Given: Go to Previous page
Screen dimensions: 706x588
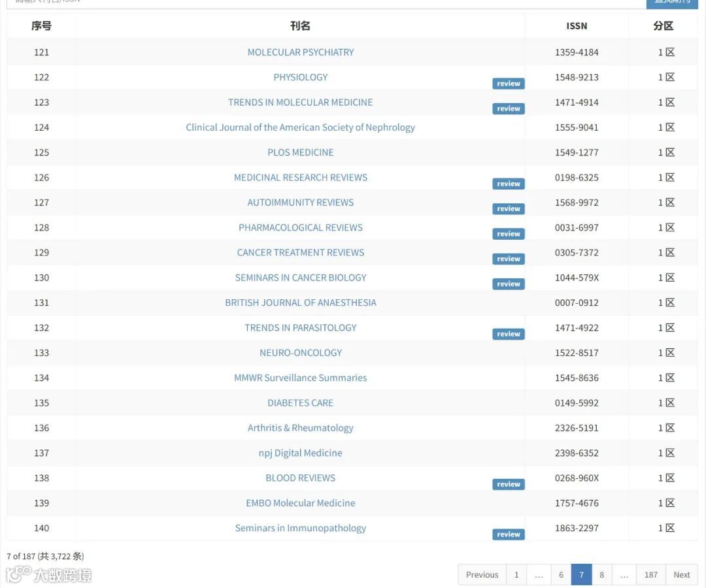Looking at the screenshot, I should (482, 574).
